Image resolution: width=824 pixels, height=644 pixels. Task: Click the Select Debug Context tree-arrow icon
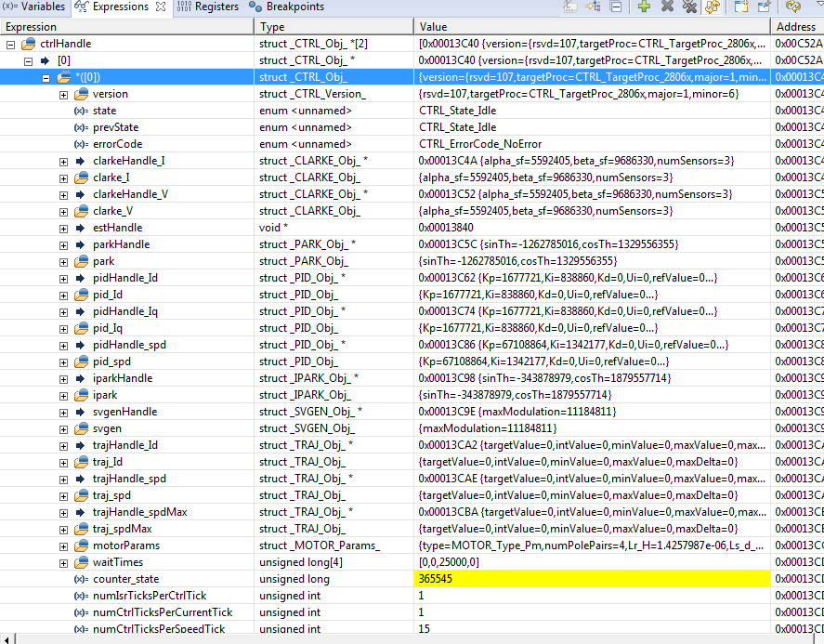tap(594, 7)
